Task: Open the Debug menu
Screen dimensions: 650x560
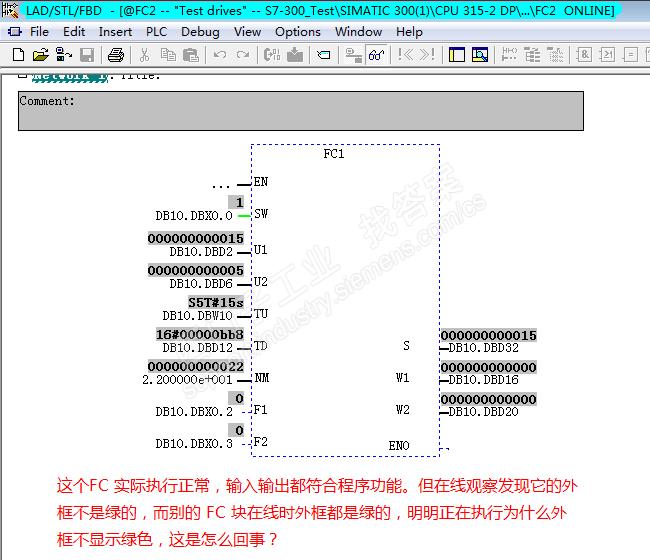Action: [x=200, y=32]
